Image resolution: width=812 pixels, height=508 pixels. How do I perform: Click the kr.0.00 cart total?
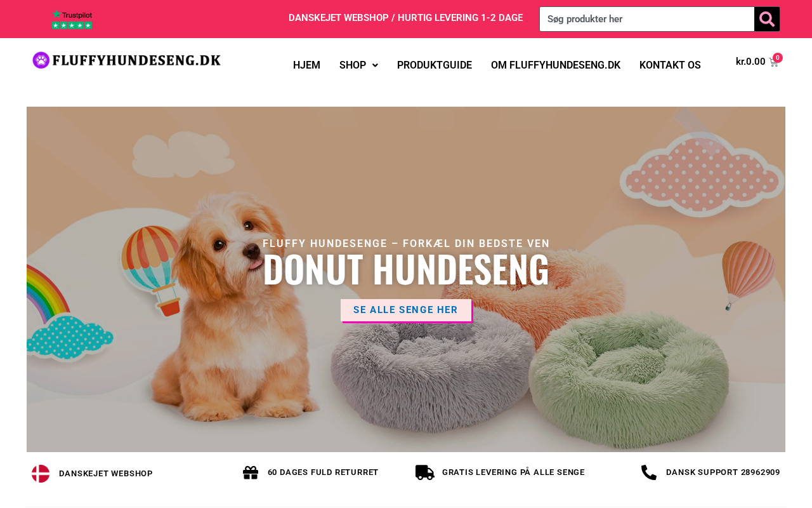(750, 62)
